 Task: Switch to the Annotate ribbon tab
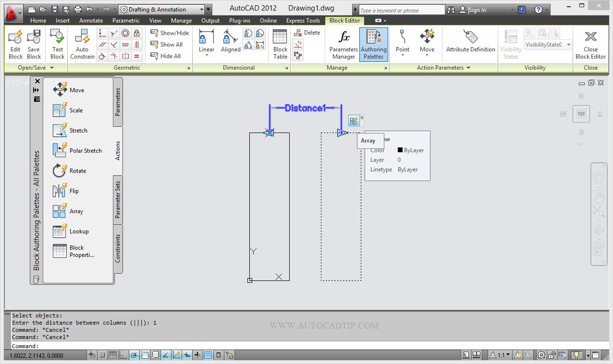[91, 21]
